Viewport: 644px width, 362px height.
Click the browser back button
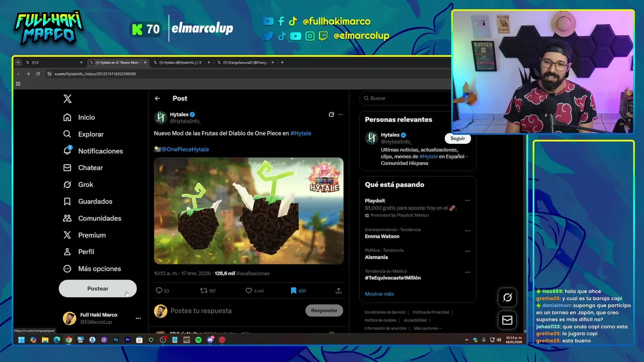click(19, 74)
